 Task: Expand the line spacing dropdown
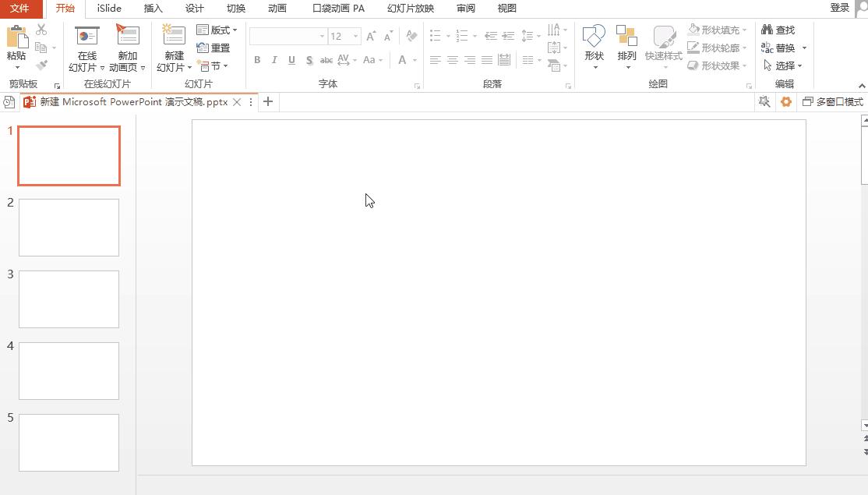(x=539, y=35)
